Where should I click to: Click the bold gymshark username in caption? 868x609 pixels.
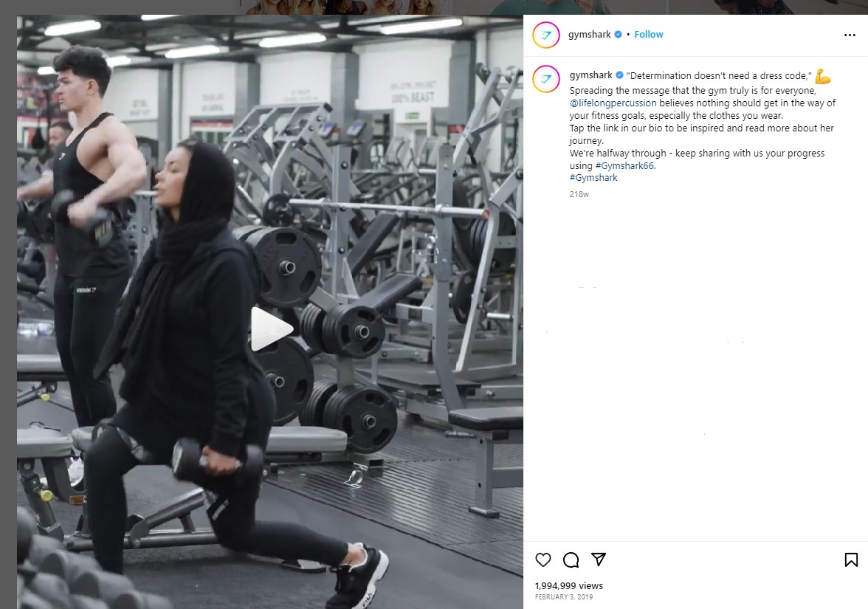click(590, 75)
